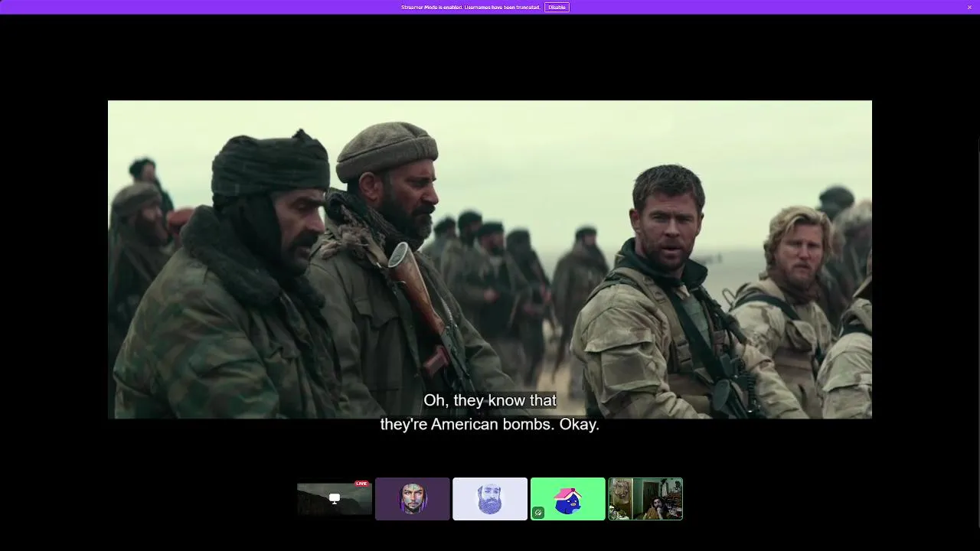Disable Streamer Mode via the banner button
980x551 pixels.
(557, 7)
